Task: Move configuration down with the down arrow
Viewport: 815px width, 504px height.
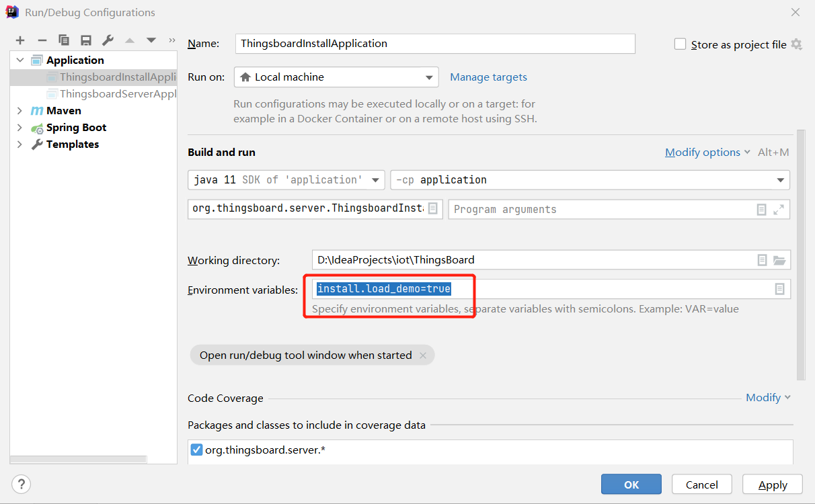Action: (151, 40)
